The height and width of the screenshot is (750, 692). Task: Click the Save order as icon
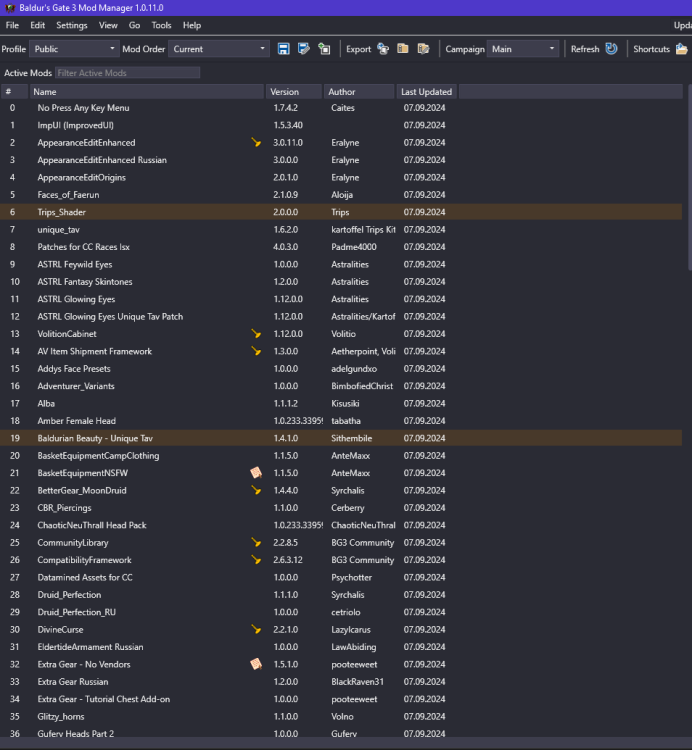(x=303, y=49)
